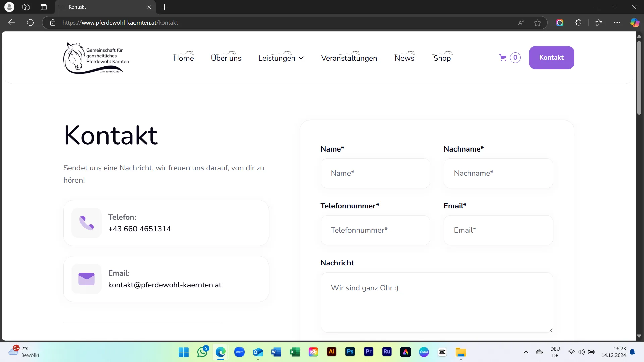
Task: Focus the Name* input field
Action: 375,173
